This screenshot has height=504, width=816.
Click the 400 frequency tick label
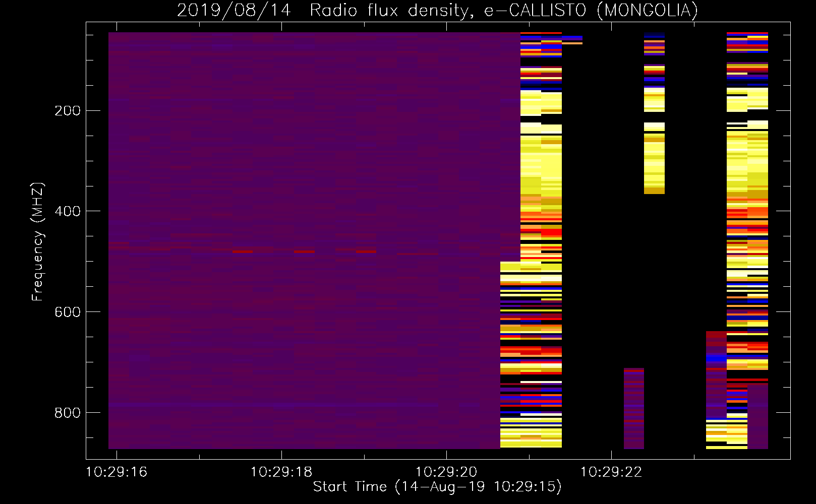(68, 211)
